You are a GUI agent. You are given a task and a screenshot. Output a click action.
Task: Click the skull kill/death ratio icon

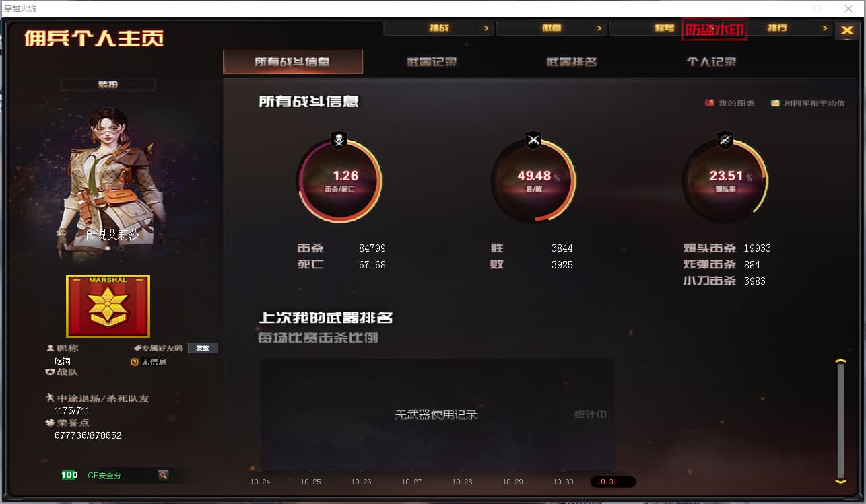(339, 141)
